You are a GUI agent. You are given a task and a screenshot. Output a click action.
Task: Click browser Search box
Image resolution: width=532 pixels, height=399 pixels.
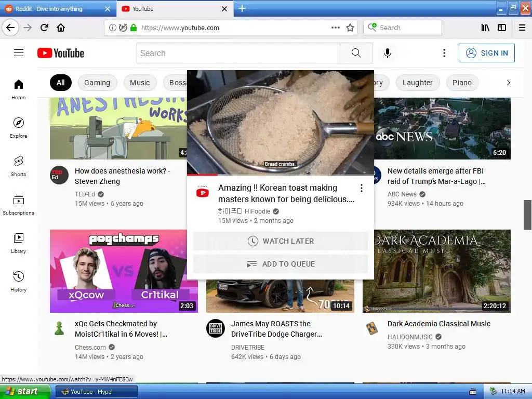point(403,28)
